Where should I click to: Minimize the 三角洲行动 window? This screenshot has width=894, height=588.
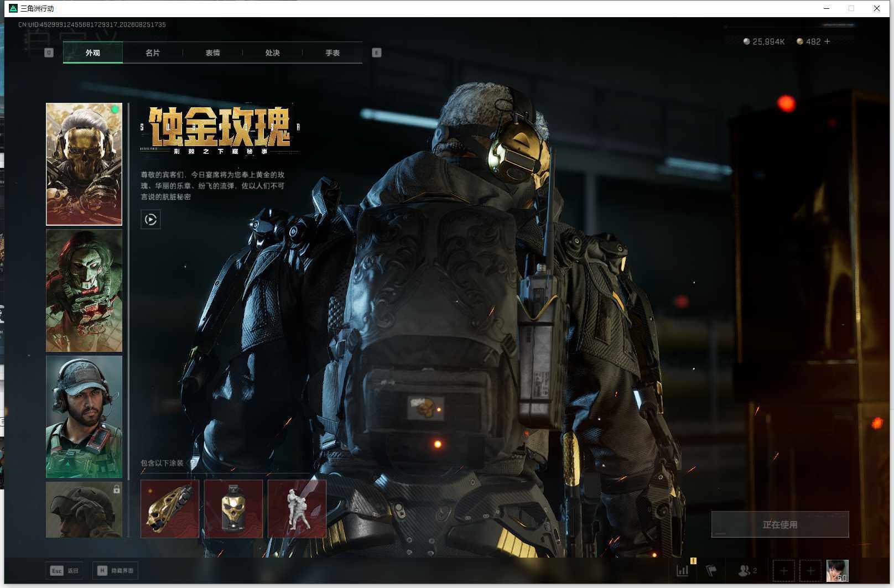point(827,8)
